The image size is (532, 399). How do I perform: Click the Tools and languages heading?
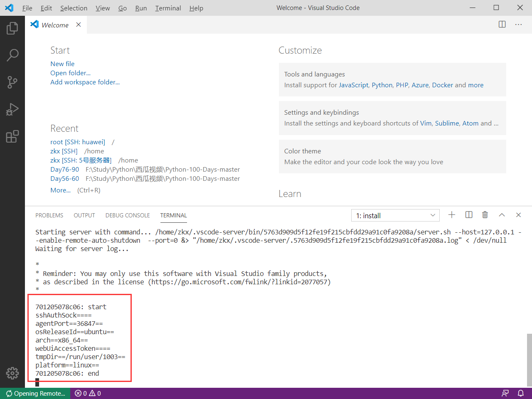click(x=314, y=74)
